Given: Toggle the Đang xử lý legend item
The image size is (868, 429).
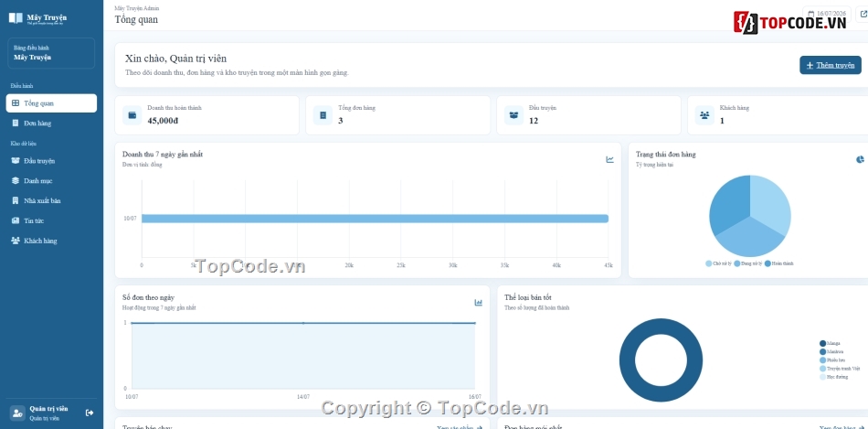Looking at the screenshot, I should pos(748,263).
